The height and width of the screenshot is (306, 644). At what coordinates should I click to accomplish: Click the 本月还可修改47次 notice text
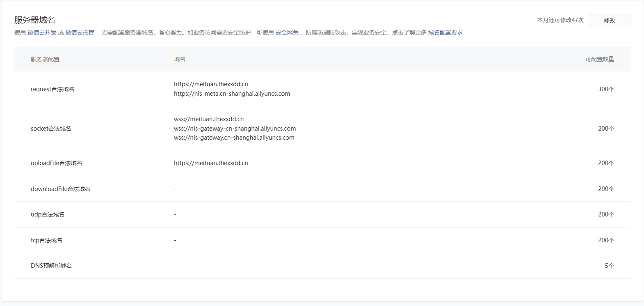coord(560,20)
